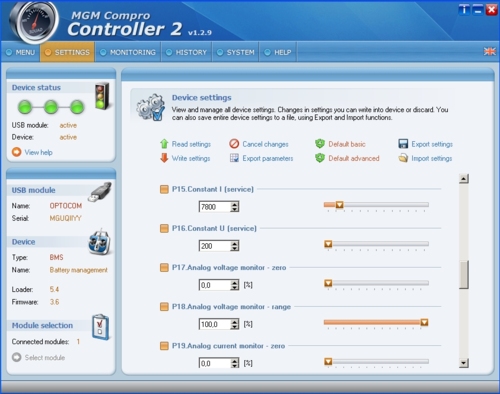Viewport: 500px width, 394px height.
Task: Click the scroll down arrow in settings list
Action: pyautogui.click(x=464, y=363)
